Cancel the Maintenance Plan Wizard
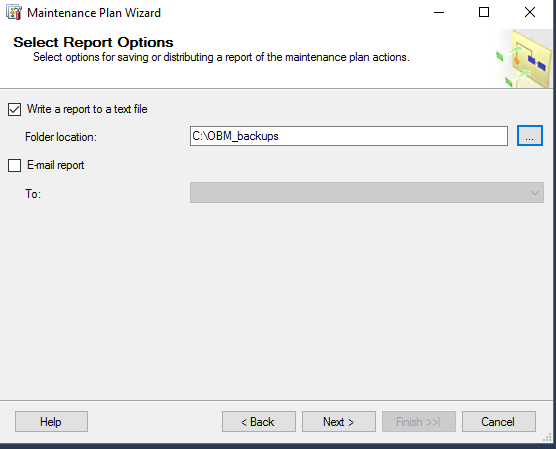The image size is (556, 449). [499, 422]
